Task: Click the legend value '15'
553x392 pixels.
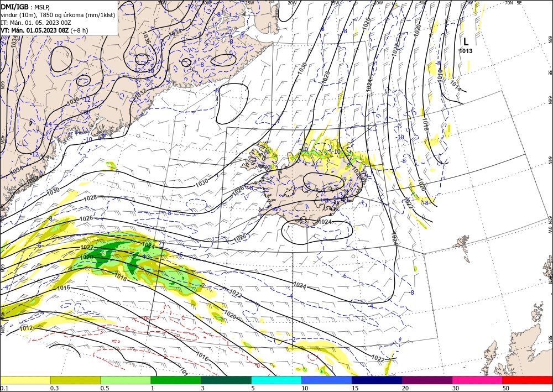Action: (355, 388)
